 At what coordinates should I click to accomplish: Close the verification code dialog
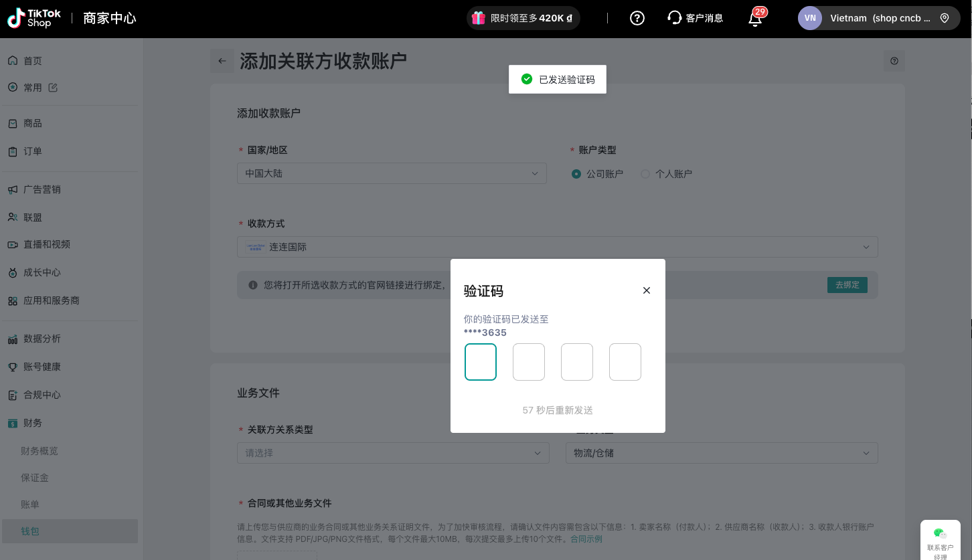pos(646,290)
